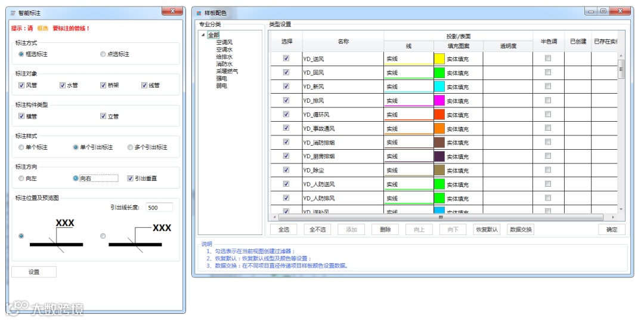644x321 pixels.
Task: Select right leader preview radio button
Action: pos(103,236)
